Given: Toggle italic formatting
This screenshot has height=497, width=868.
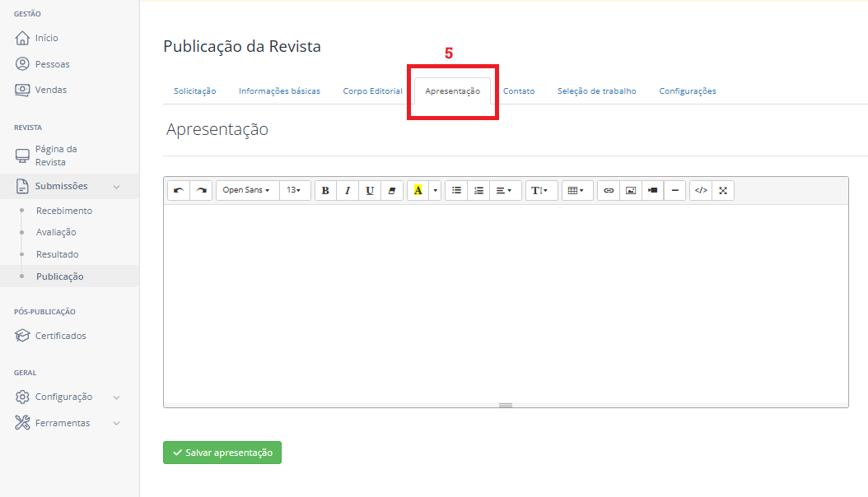Looking at the screenshot, I should 348,190.
